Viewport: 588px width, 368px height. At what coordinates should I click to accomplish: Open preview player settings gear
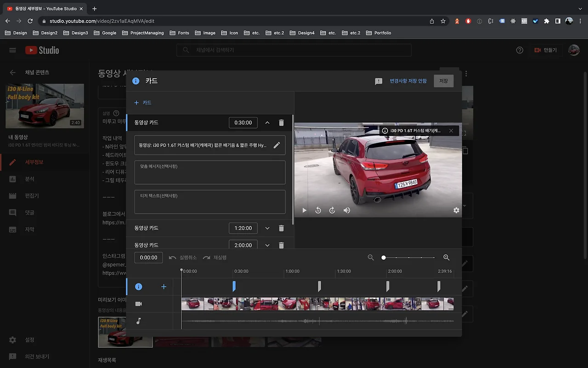pos(456,210)
